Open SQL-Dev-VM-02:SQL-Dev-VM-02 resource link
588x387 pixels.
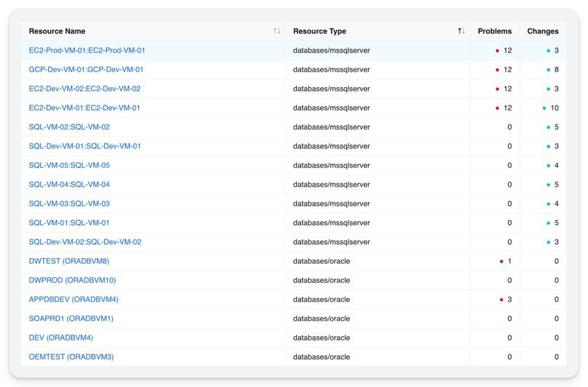pos(85,242)
